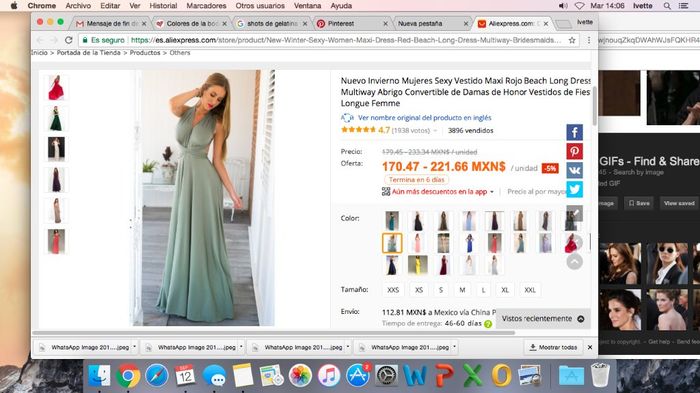700x393 pixels.
Task: Select size S
Action: 441,290
